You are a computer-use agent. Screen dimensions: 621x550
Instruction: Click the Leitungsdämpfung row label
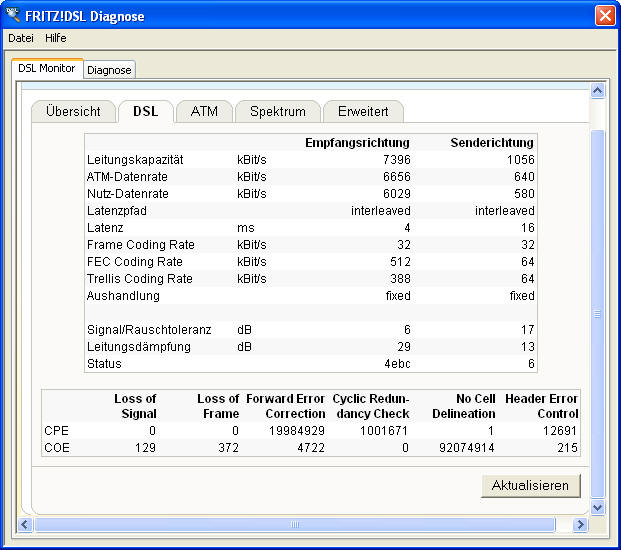click(x=139, y=347)
